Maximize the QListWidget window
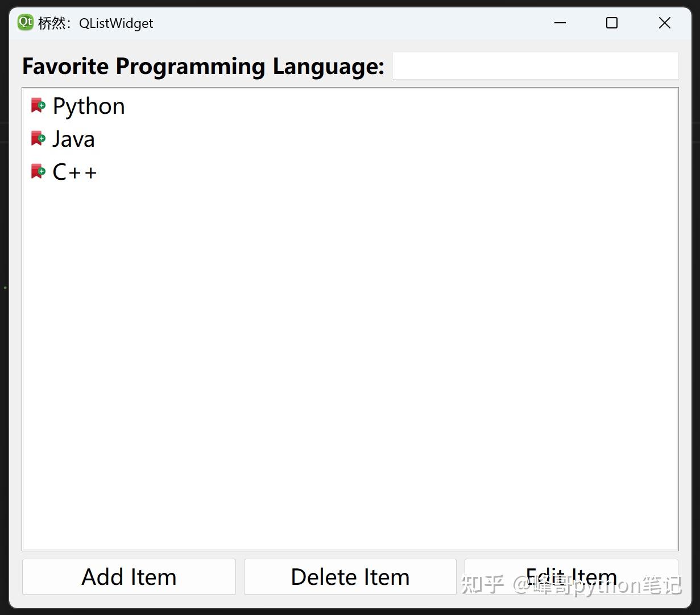700x615 pixels. click(x=612, y=23)
